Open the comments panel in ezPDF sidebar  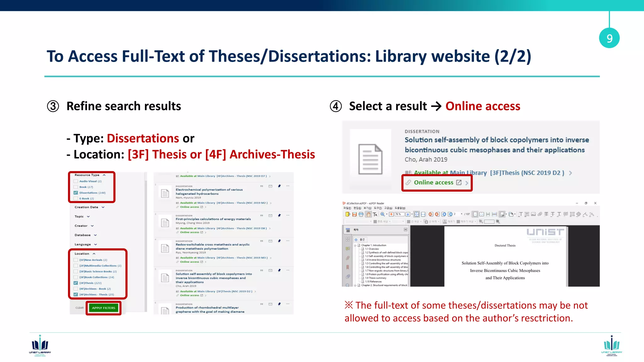click(348, 248)
